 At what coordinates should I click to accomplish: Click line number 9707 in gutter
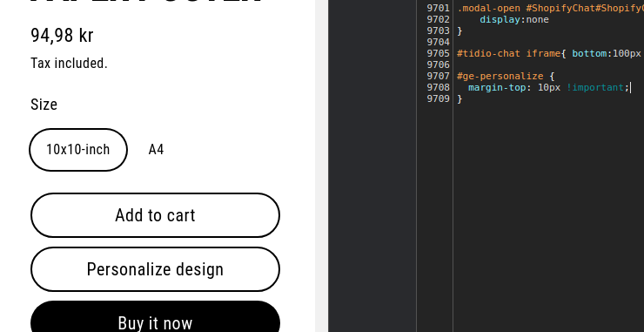439,76
